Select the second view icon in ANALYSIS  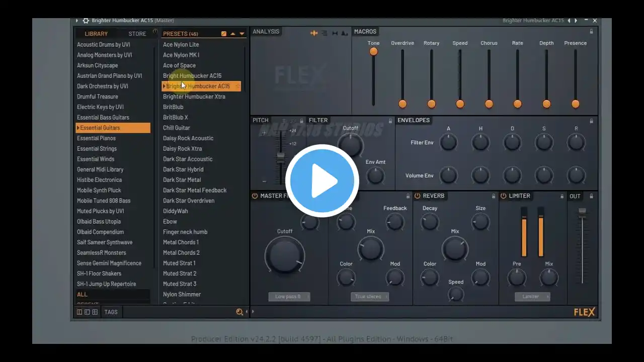325,33
